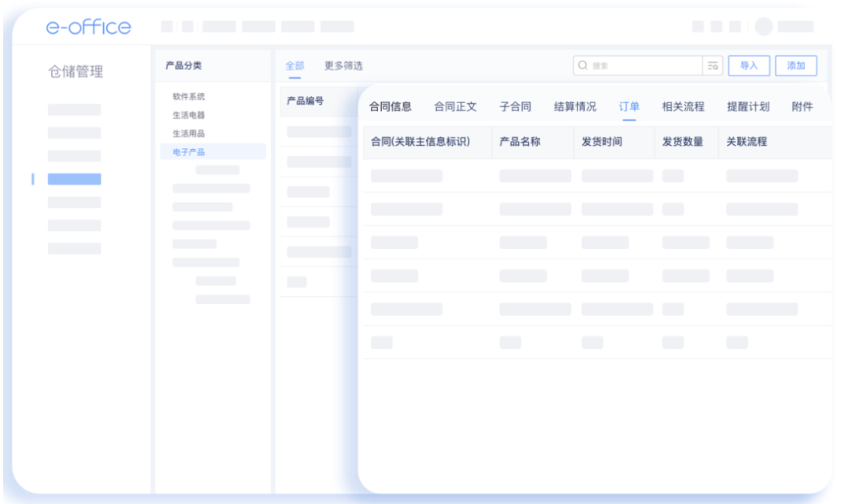Screen dimensions: 841x504
Task: Open the 附件 attachments tab
Action: (x=802, y=107)
